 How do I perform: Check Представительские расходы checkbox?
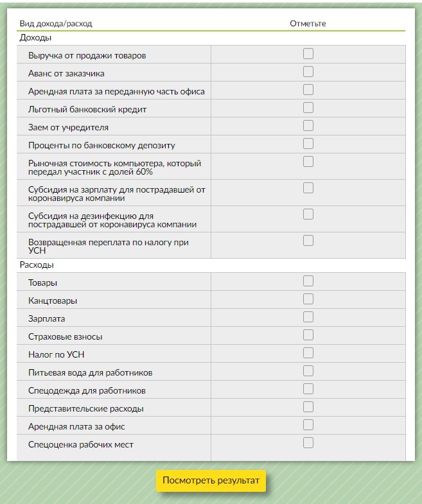308,407
